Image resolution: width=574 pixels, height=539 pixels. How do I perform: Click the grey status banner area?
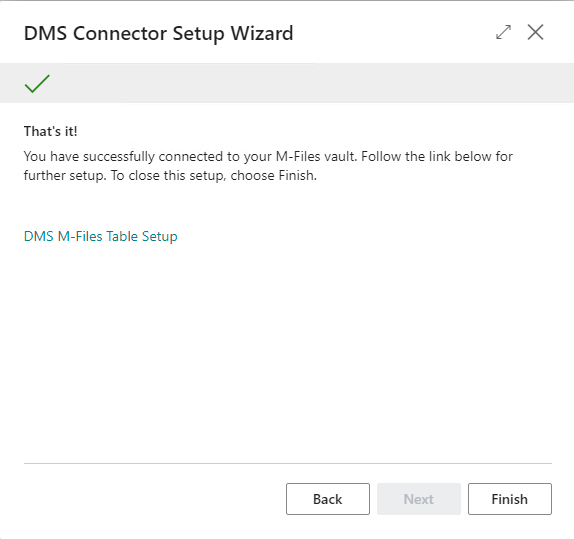pyautogui.click(x=287, y=83)
